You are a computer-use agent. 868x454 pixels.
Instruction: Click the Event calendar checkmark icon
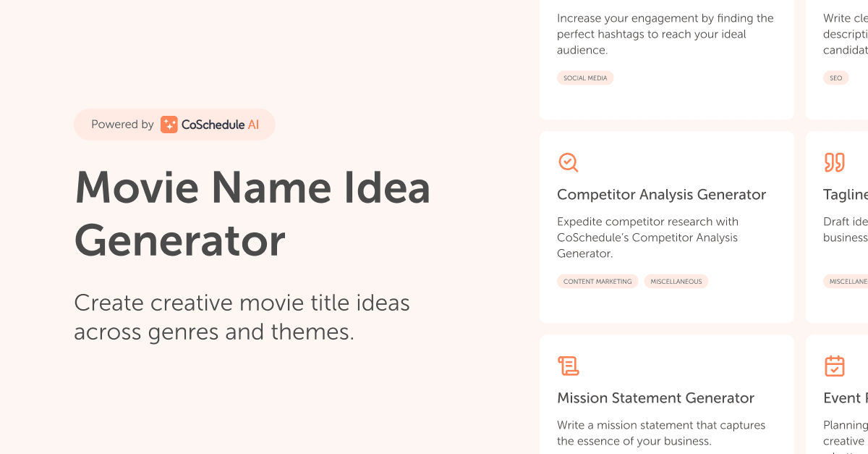[x=835, y=366]
